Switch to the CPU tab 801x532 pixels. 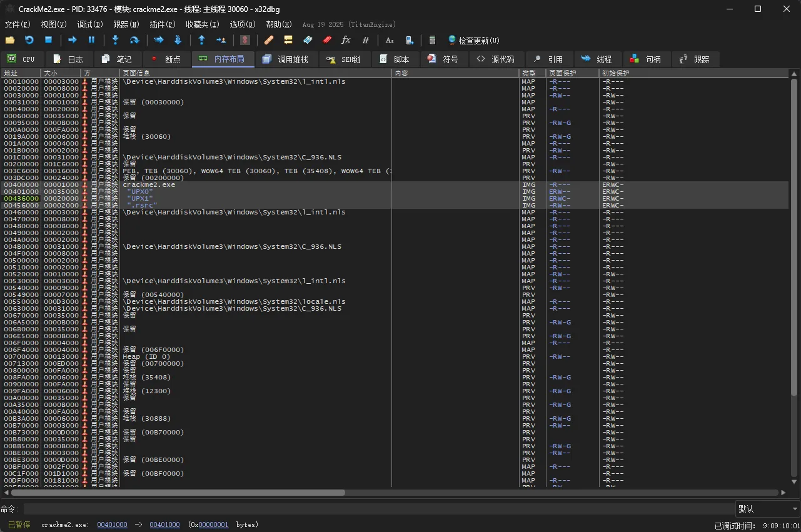[x=22, y=59]
